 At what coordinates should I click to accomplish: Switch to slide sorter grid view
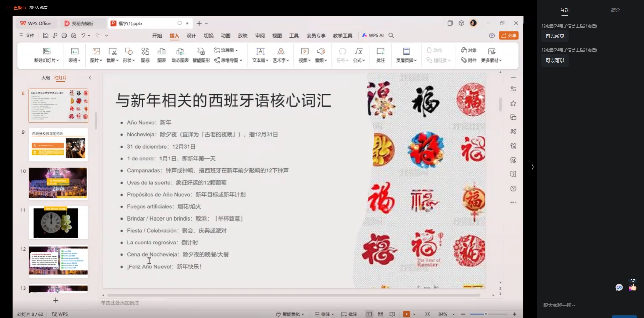380,314
